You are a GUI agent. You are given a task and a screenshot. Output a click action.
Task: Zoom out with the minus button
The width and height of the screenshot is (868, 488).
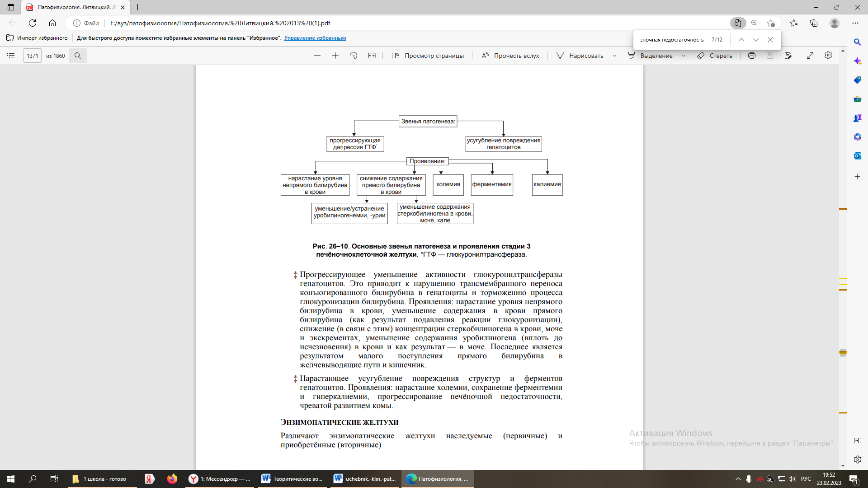[x=317, y=56]
